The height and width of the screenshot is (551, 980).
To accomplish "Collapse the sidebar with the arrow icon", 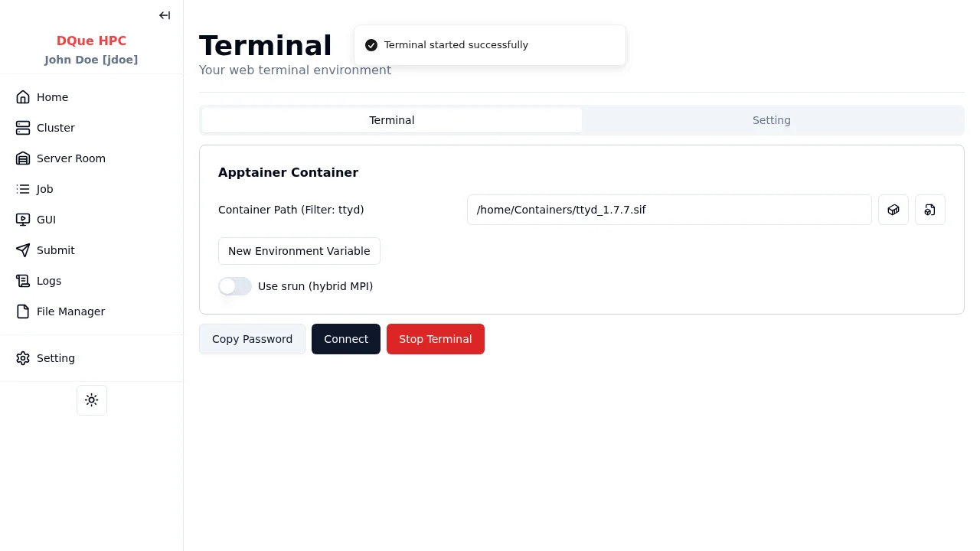I will 165,15.
